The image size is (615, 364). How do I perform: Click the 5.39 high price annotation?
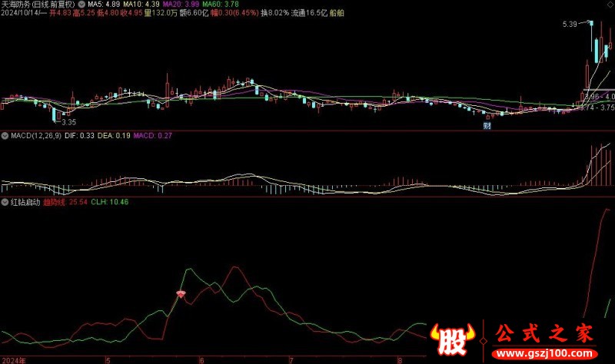click(x=570, y=25)
